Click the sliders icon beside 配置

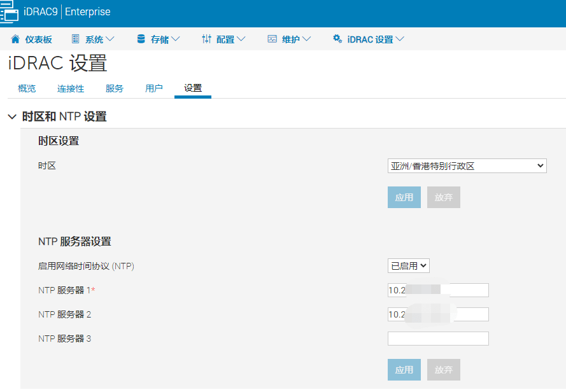pyautogui.click(x=206, y=39)
